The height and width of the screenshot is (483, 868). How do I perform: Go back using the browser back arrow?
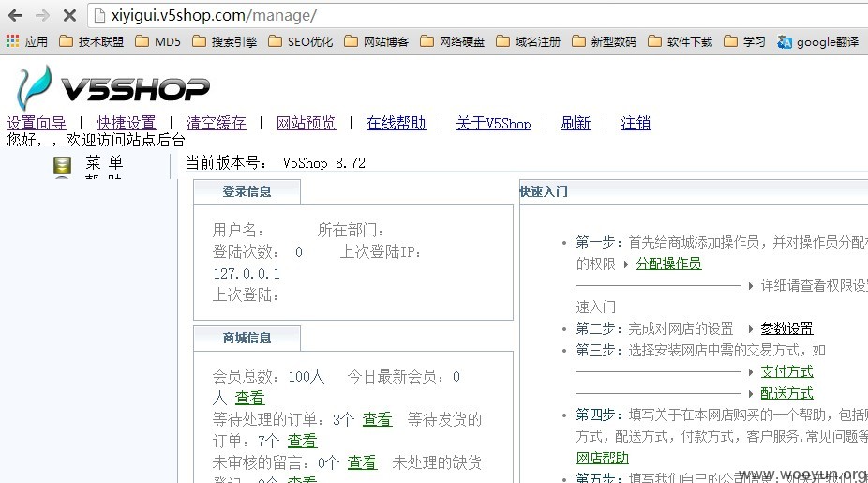[x=16, y=16]
